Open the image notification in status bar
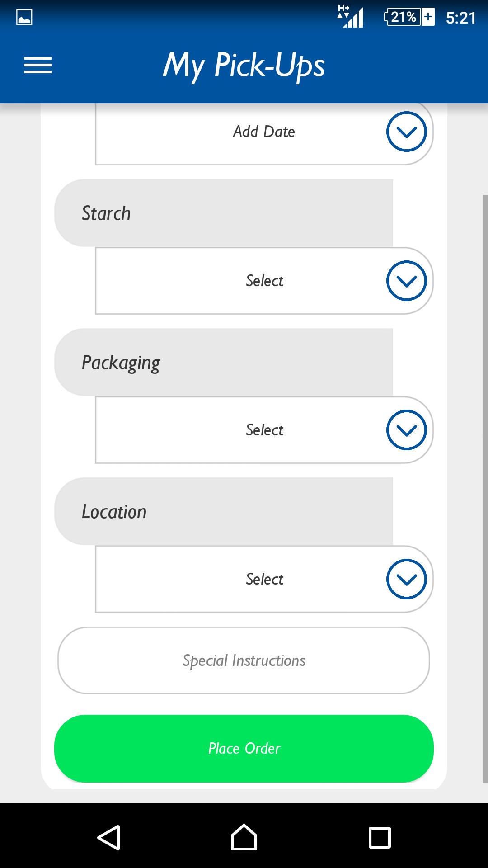The image size is (488, 868). 24,18
